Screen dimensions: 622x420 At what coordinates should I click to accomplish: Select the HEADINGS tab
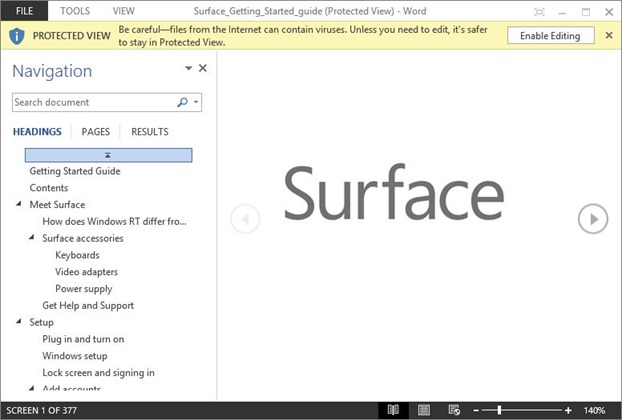tap(37, 132)
